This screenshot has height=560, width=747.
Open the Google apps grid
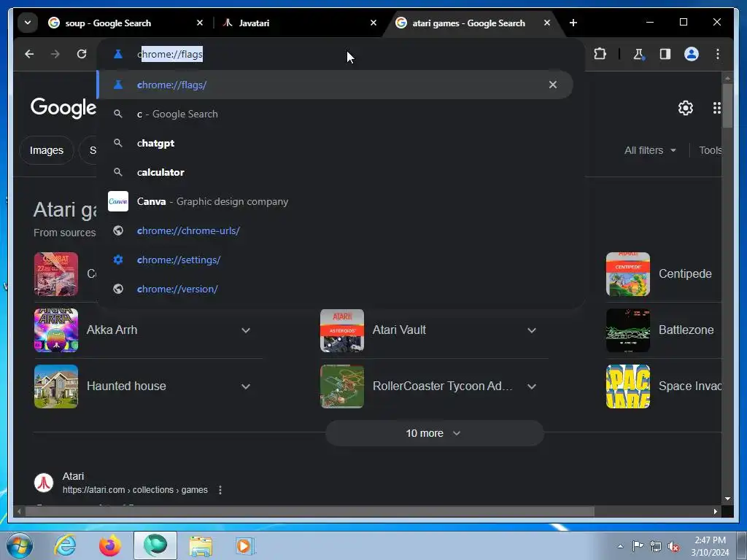pos(716,108)
